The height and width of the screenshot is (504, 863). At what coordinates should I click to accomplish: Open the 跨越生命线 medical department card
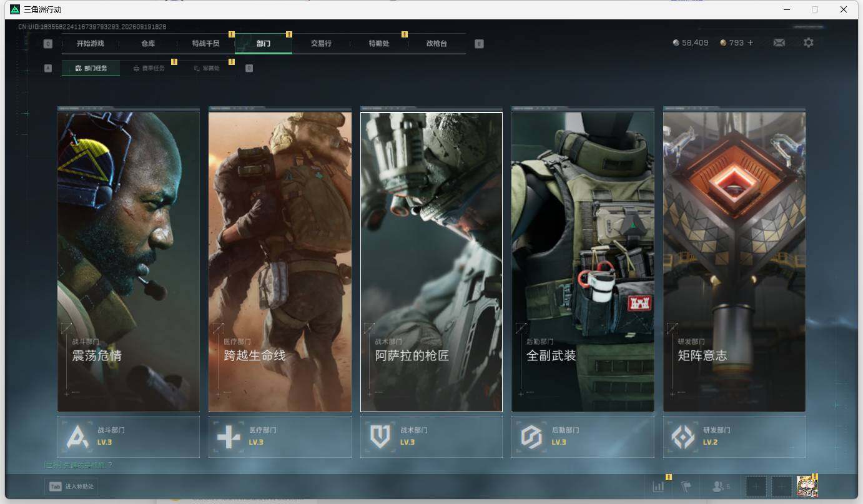280,262
